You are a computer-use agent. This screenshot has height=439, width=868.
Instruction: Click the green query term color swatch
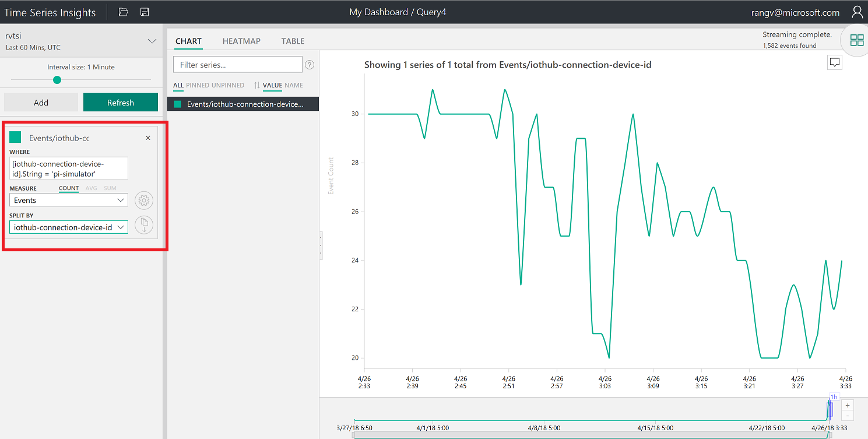pyautogui.click(x=15, y=137)
